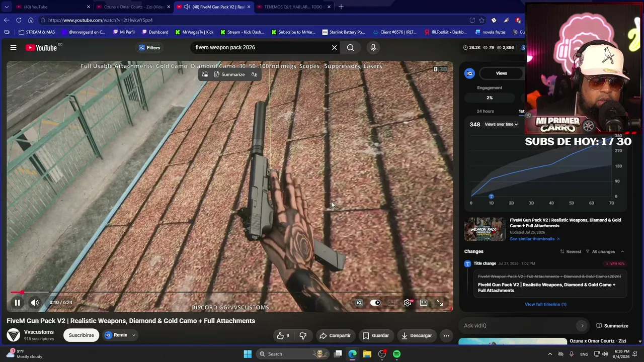644x362 pixels.
Task: Open the vidIQ Filters button
Action: [x=149, y=48]
